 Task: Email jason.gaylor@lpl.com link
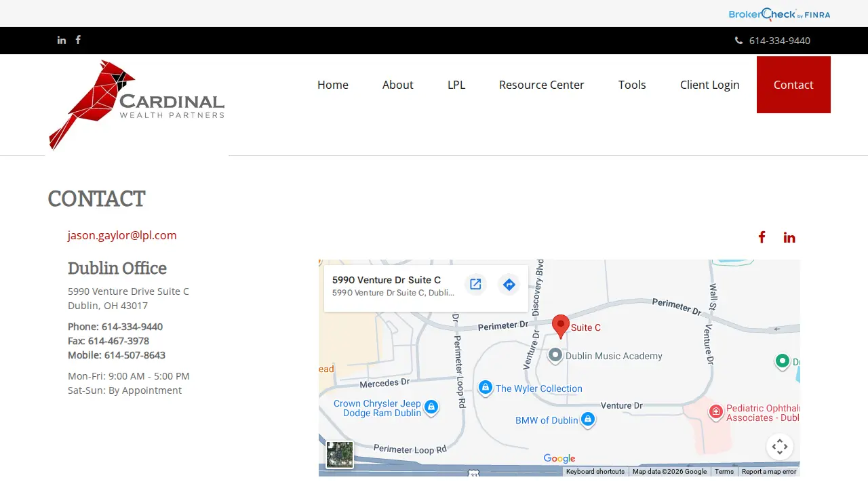click(x=122, y=235)
